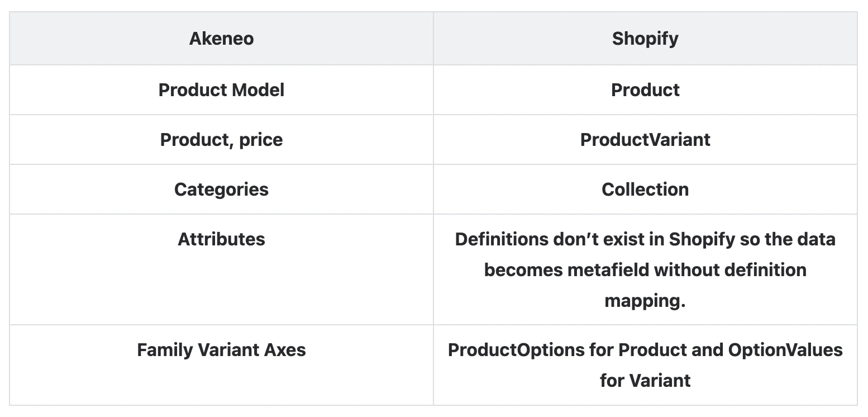This screenshot has height=417, width=868.
Task: Click the word 'becomes' in the table
Action: coord(523,270)
